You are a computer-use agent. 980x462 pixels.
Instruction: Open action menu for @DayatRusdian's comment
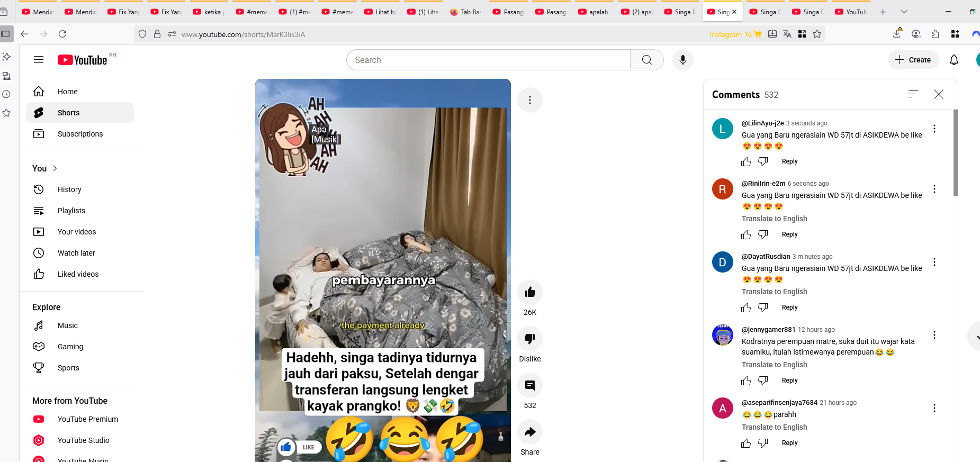coord(934,262)
